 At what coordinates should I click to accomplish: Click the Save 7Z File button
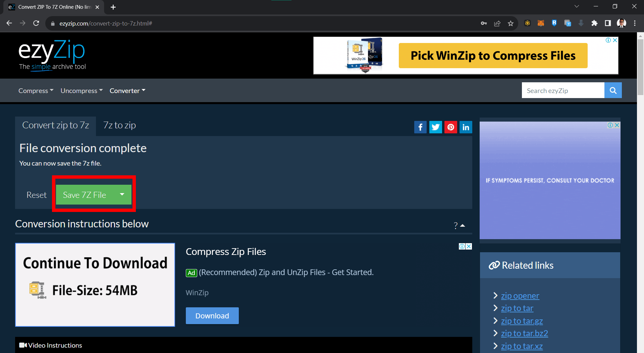tap(84, 194)
